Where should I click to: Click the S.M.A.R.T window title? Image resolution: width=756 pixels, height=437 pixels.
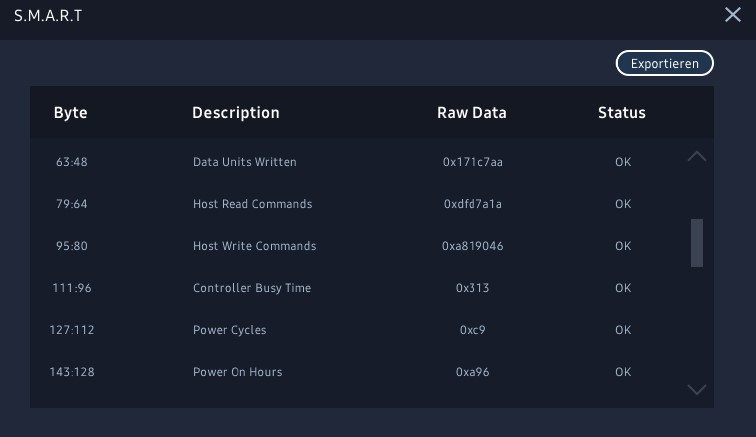click(48, 15)
